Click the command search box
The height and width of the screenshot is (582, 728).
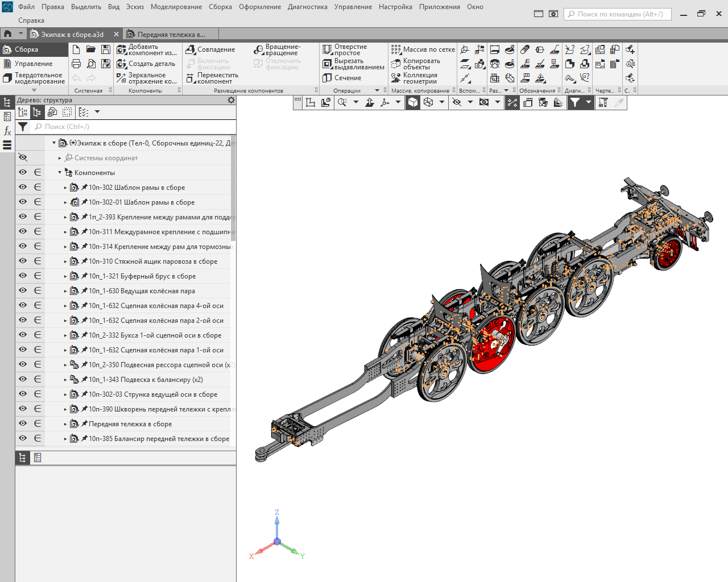pyautogui.click(x=617, y=14)
